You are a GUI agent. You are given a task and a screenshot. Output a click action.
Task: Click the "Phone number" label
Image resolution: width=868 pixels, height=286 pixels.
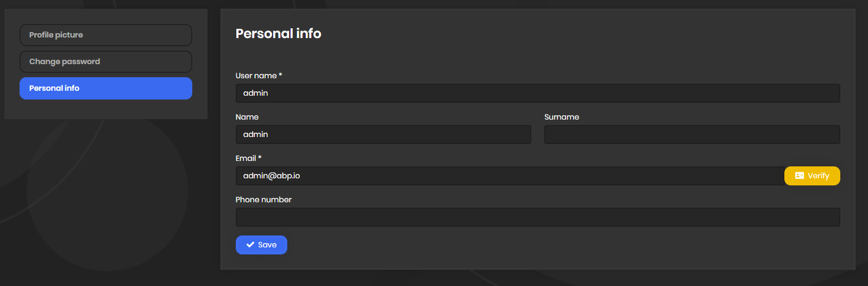[263, 200]
